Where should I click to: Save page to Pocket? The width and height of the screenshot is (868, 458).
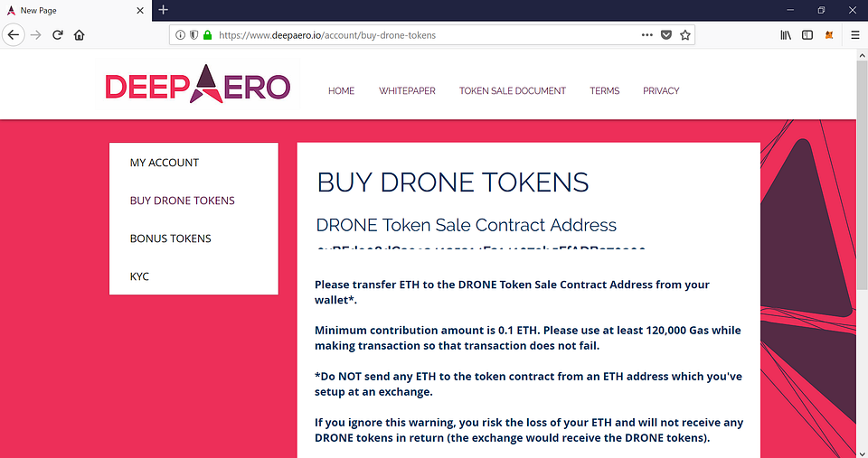[666, 35]
